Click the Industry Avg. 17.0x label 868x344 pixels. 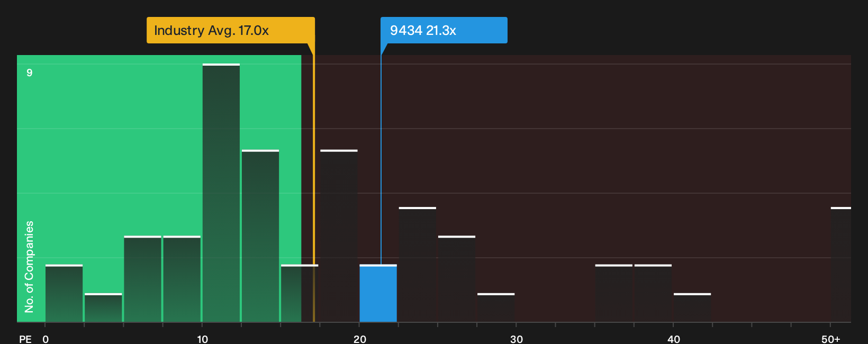coord(231,30)
